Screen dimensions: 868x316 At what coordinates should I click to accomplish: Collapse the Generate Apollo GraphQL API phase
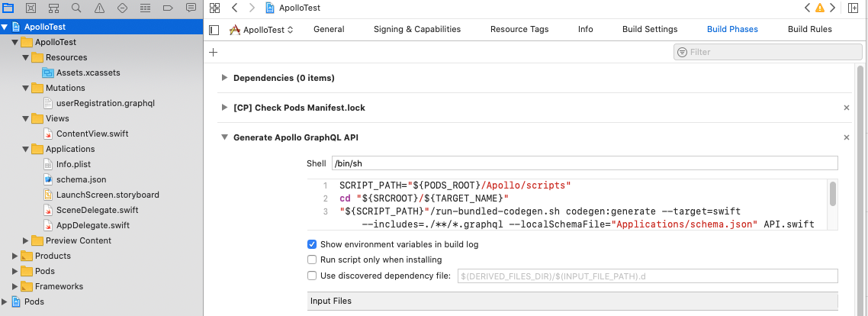(224, 137)
